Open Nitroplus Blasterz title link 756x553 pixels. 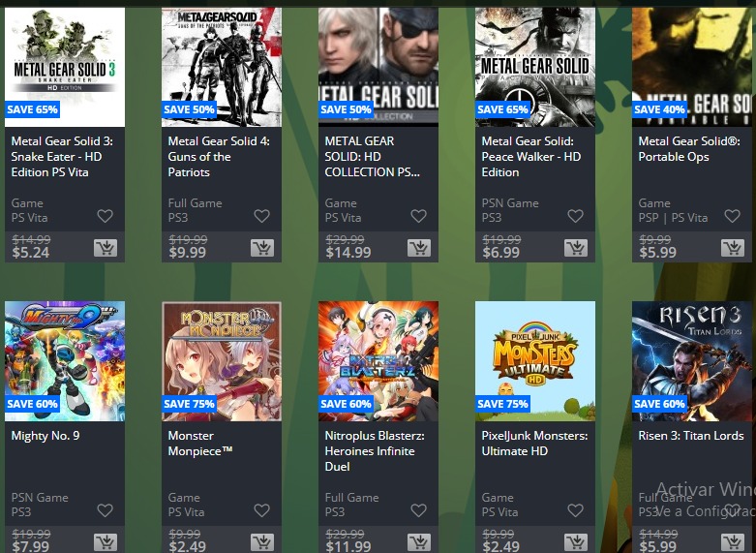click(x=375, y=451)
